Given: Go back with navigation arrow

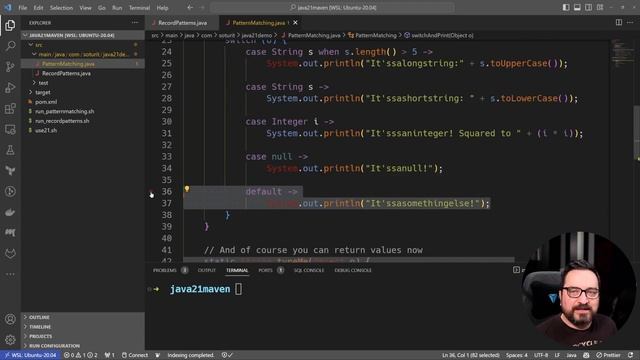Looking at the screenshot, I should pos(190,7).
